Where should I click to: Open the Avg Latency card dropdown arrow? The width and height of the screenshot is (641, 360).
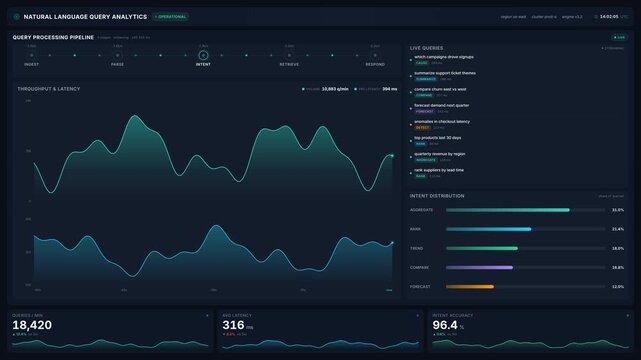[417, 315]
